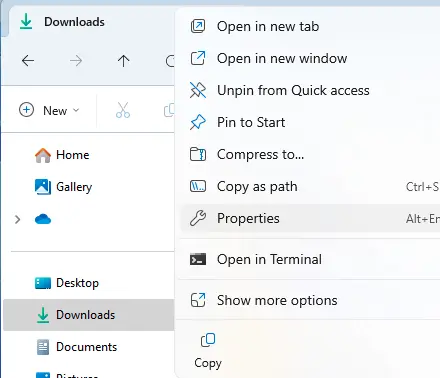Click the Back navigation arrow
Image resolution: width=440 pixels, height=378 pixels.
28,61
